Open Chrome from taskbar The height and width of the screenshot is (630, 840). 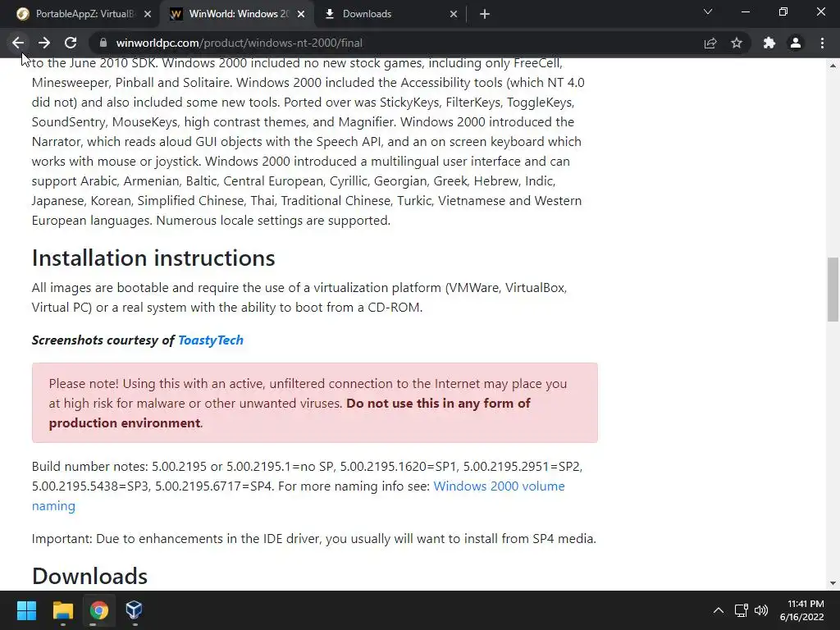click(98, 610)
